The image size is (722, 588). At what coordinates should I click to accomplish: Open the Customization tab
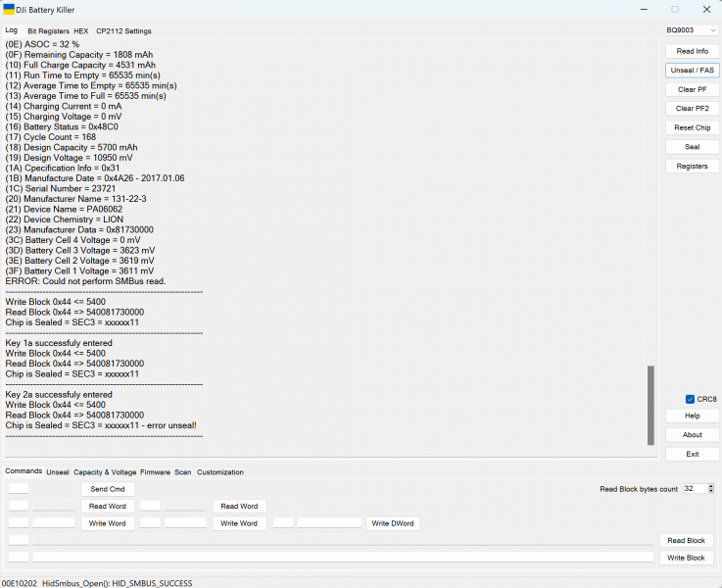(220, 472)
